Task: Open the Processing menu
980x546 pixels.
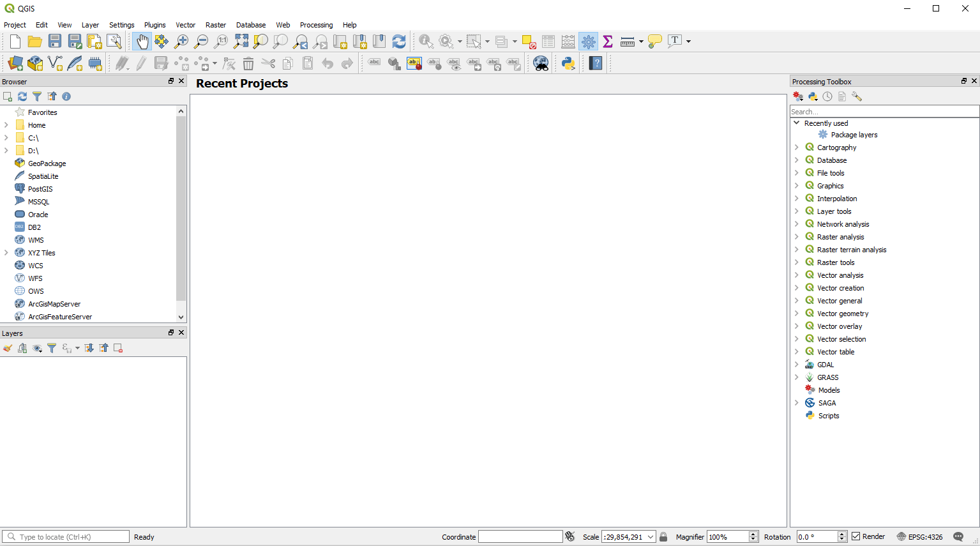Action: point(316,25)
